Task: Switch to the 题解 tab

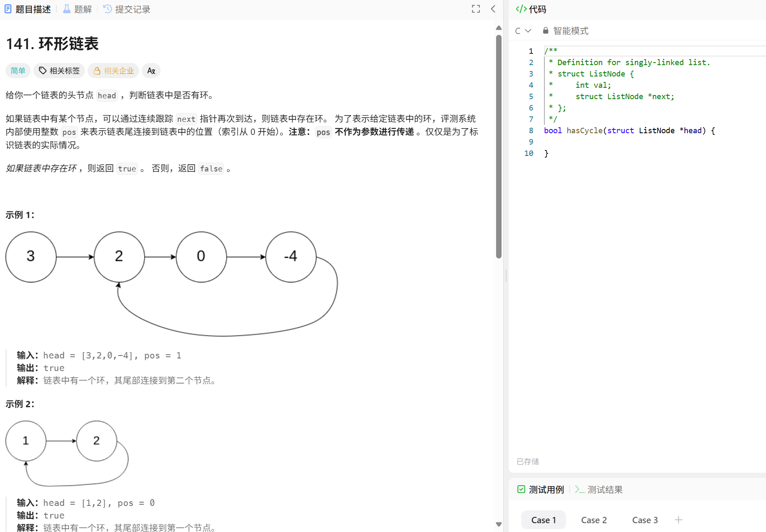Action: [x=77, y=9]
